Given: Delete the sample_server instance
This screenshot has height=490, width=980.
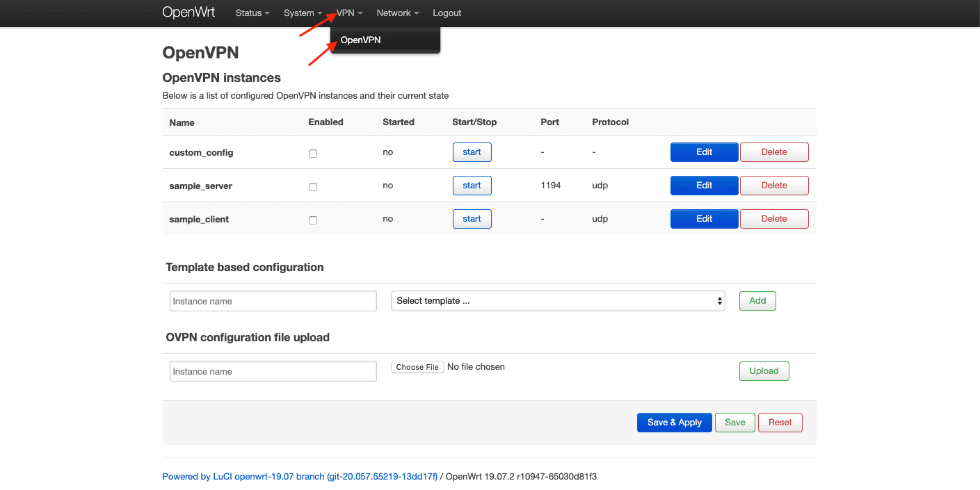Looking at the screenshot, I should pos(774,186).
